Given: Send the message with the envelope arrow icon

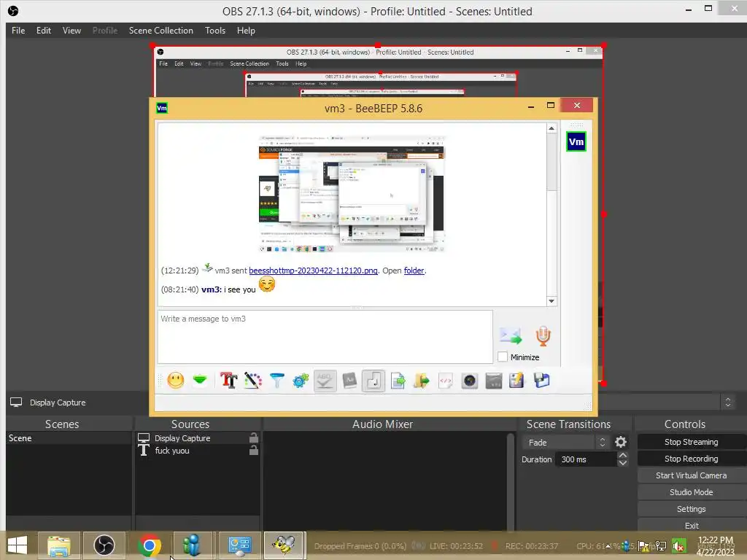Looking at the screenshot, I should point(511,335).
